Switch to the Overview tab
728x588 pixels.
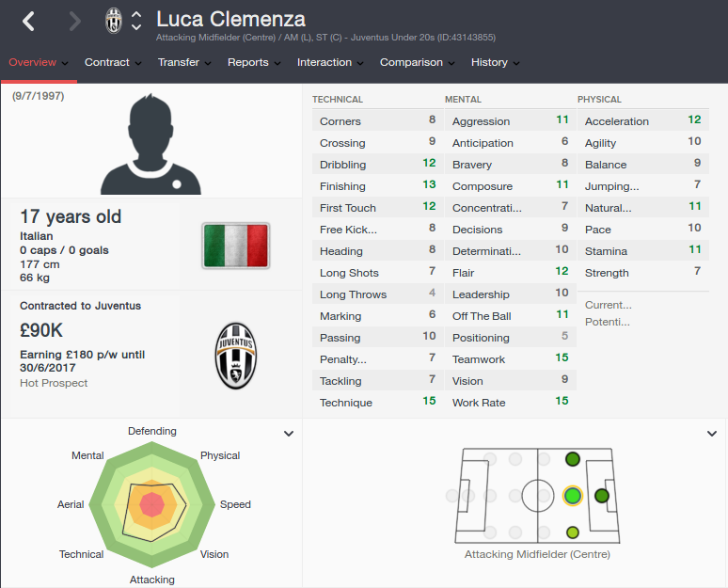(39, 62)
